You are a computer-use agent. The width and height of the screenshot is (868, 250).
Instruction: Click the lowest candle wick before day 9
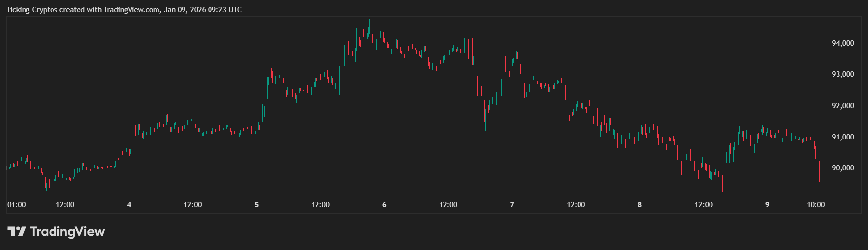[724, 192]
